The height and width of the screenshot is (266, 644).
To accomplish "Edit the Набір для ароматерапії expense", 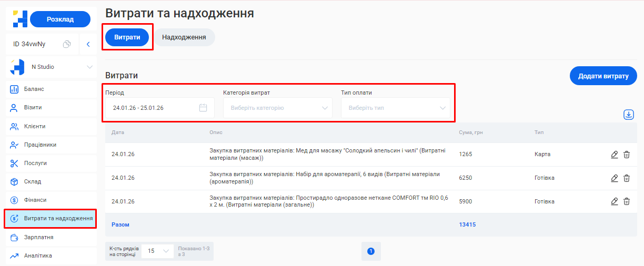I will [x=615, y=178].
